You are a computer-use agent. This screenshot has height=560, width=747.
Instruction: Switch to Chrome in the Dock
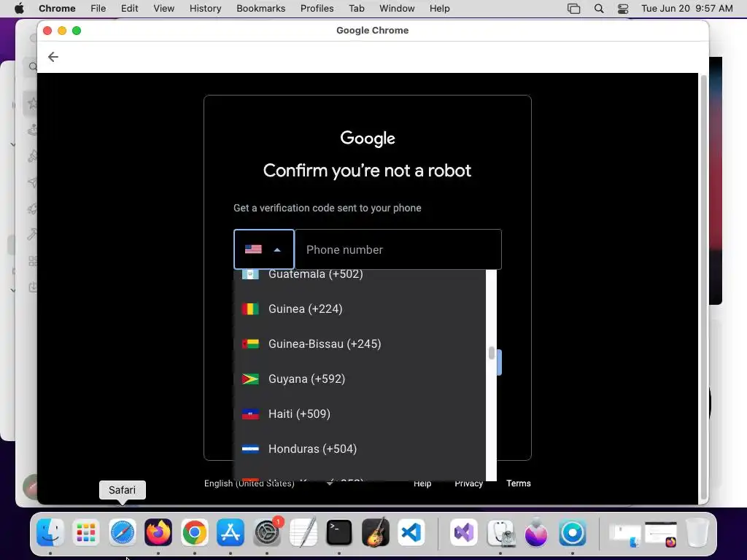pos(194,532)
